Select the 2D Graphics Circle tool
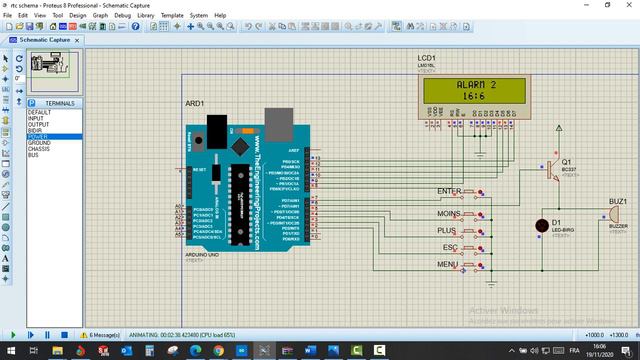The width and height of the screenshot is (640, 360). pos(6,227)
